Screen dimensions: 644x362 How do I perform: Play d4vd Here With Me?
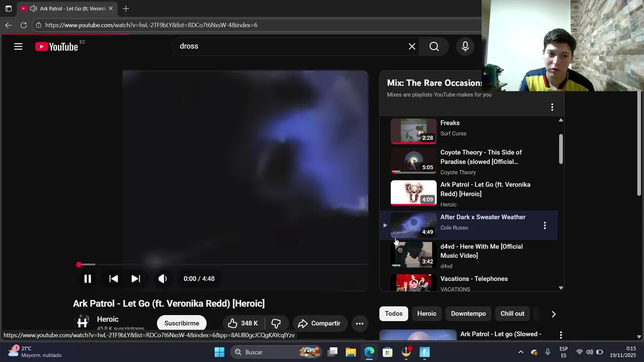(x=468, y=255)
